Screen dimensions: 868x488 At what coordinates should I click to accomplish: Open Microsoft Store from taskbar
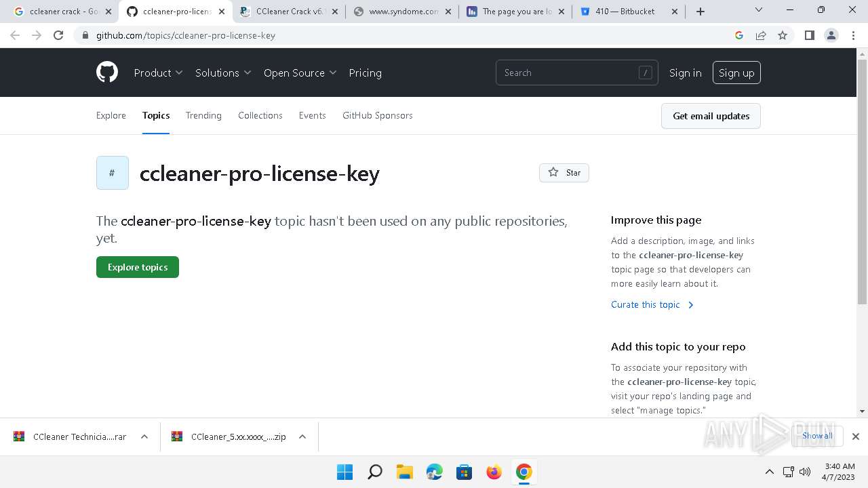click(465, 472)
